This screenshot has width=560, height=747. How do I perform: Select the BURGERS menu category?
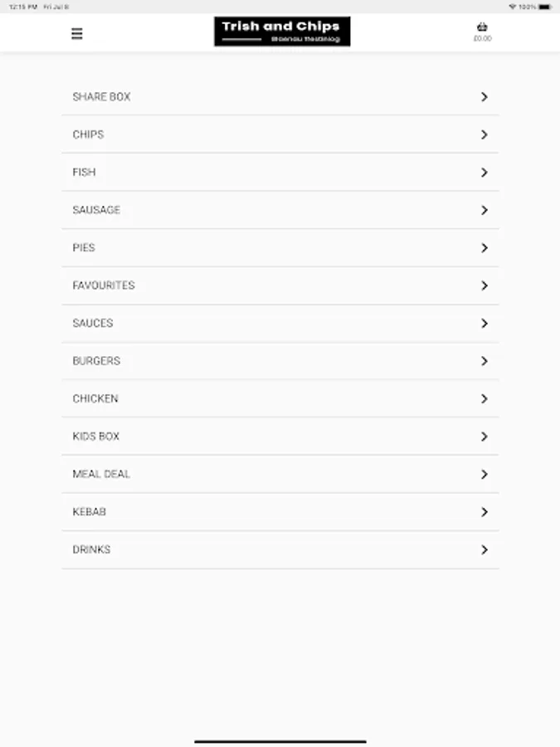pos(280,361)
